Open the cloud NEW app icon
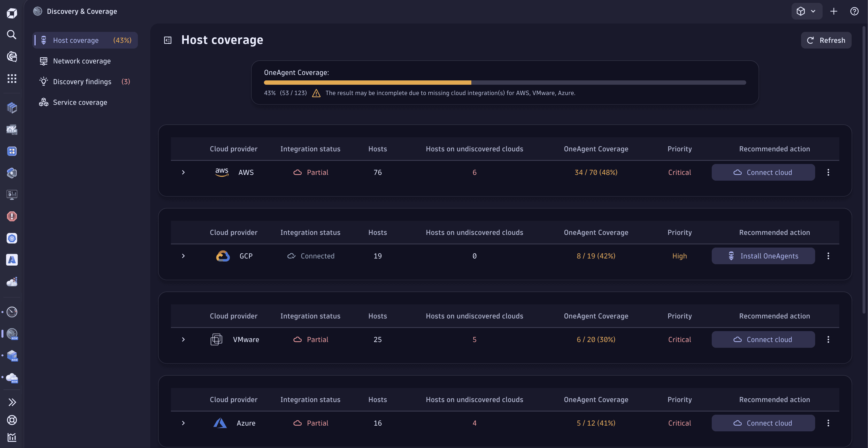868x448 pixels. tap(12, 377)
